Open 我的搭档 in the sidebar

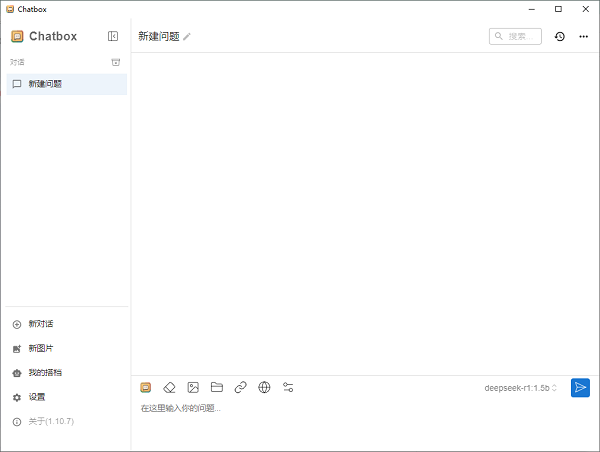44,372
